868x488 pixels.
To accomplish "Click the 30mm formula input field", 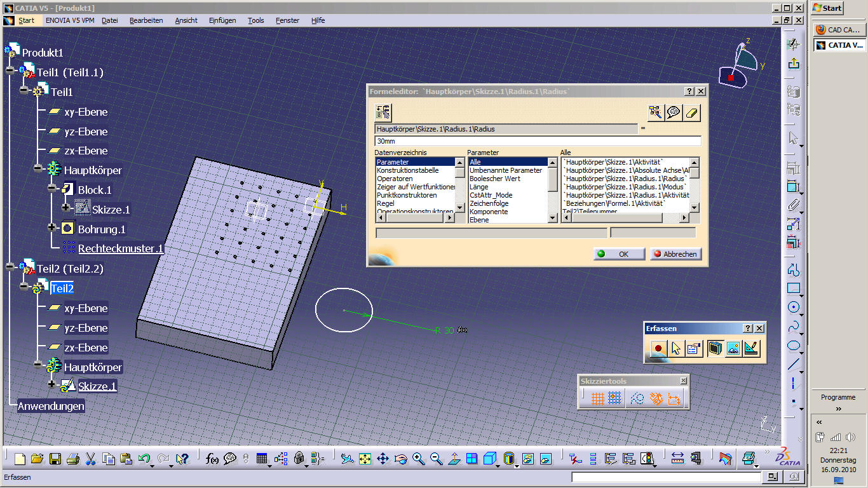I will click(x=538, y=141).
